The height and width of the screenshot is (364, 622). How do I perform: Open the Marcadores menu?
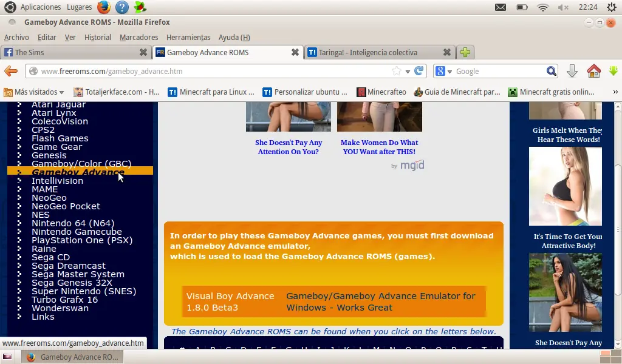tap(139, 37)
